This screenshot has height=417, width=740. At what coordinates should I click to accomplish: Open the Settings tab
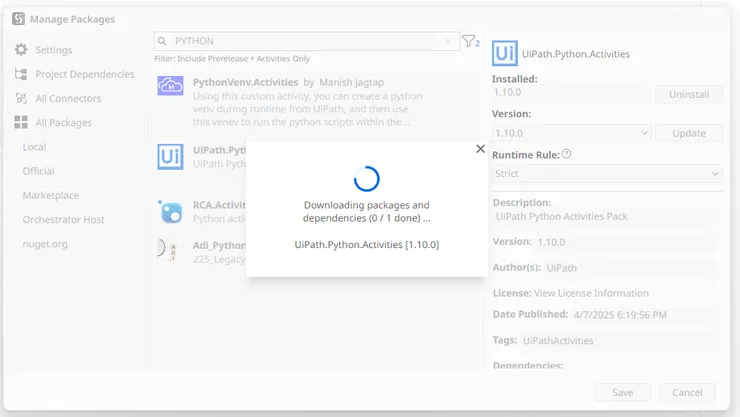pos(54,50)
